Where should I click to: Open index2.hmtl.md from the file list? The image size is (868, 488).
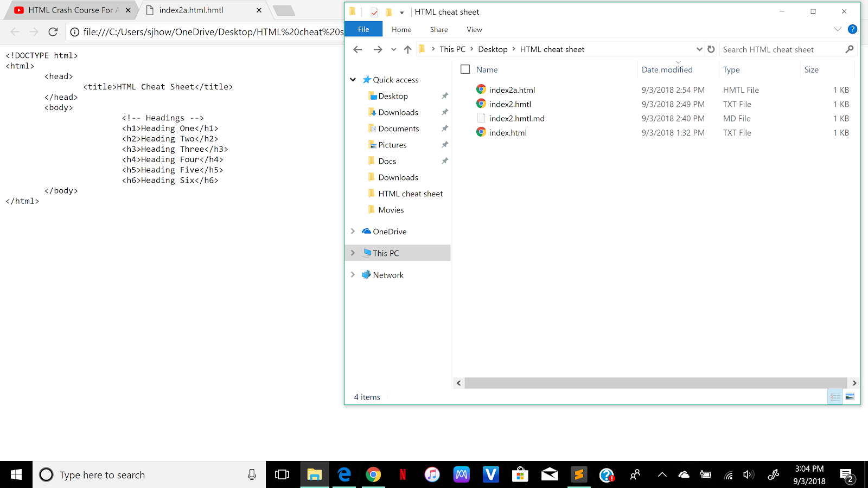tap(516, 118)
